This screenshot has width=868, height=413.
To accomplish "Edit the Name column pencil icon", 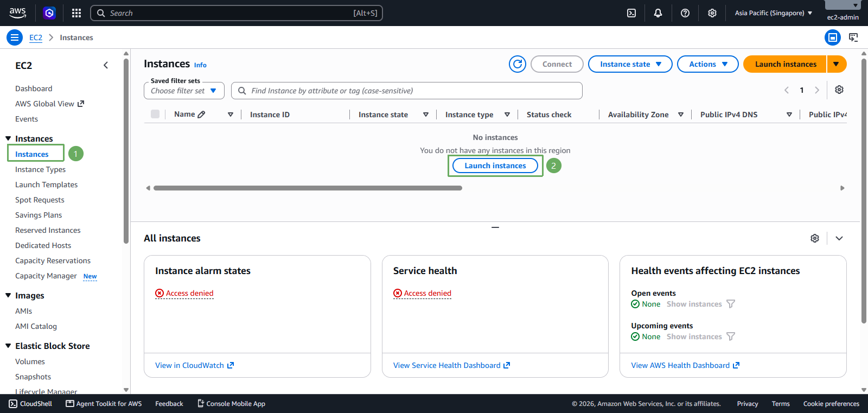I will click(202, 115).
